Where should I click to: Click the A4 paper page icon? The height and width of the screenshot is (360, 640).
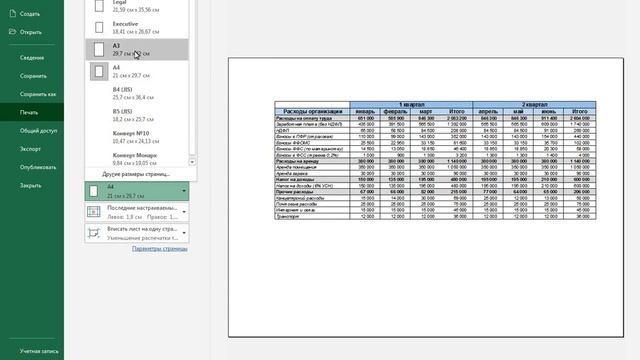(99, 71)
